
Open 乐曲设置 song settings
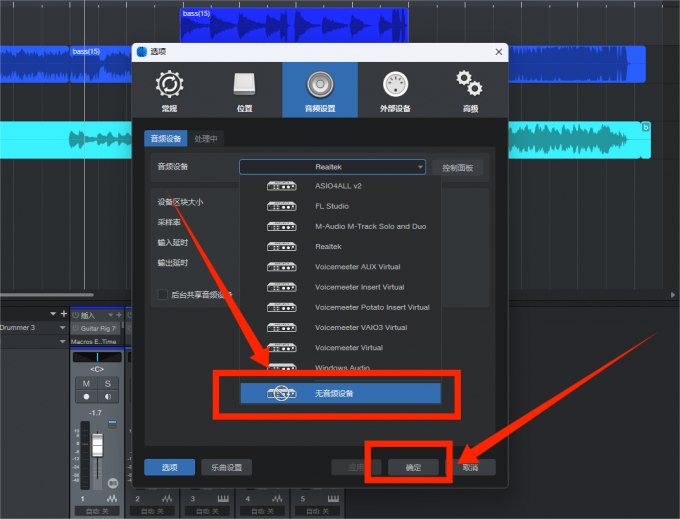(226, 467)
